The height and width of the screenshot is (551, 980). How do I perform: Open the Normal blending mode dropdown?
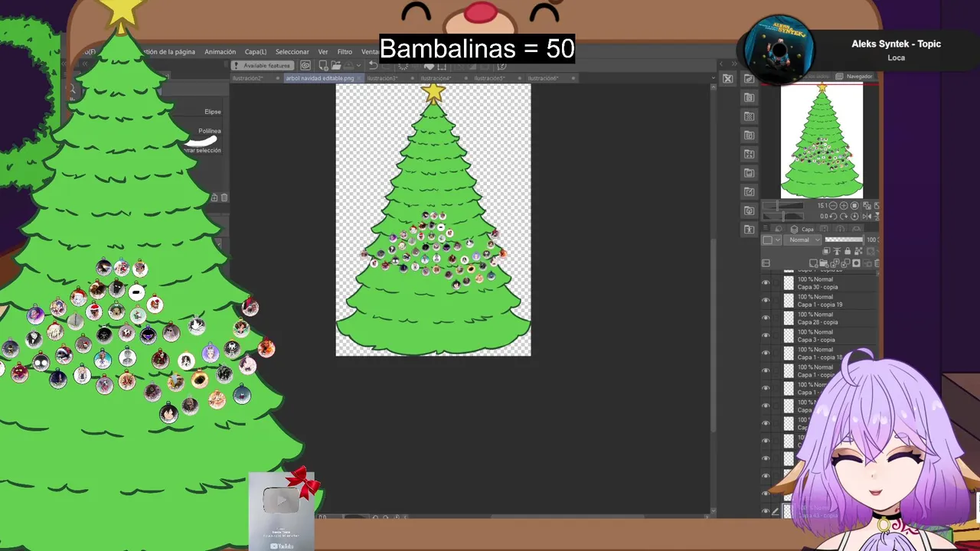802,240
